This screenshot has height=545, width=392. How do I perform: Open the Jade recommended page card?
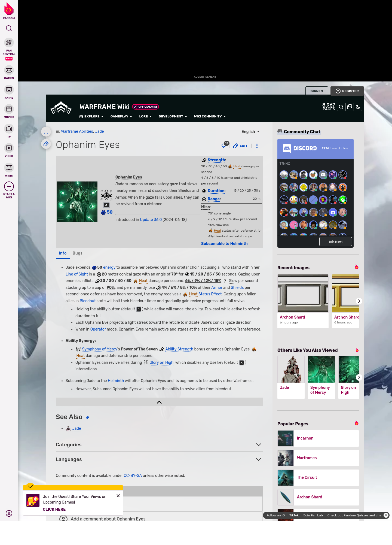(291, 377)
